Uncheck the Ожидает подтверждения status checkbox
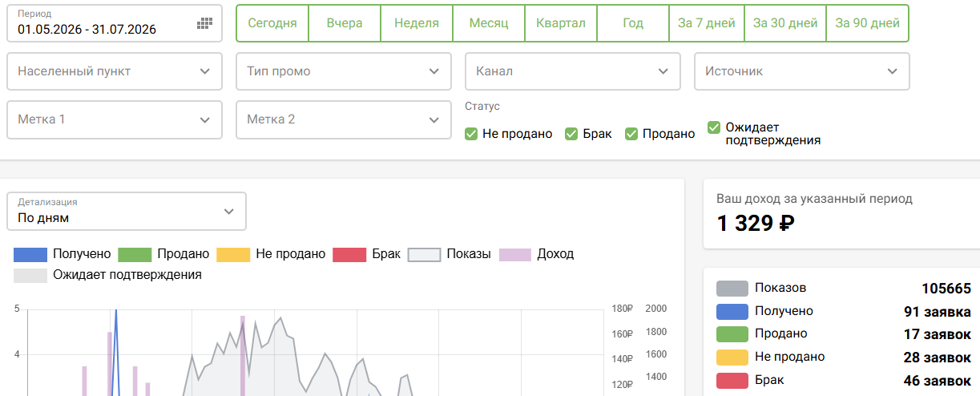Screen dimensions: 980x396 click(714, 127)
